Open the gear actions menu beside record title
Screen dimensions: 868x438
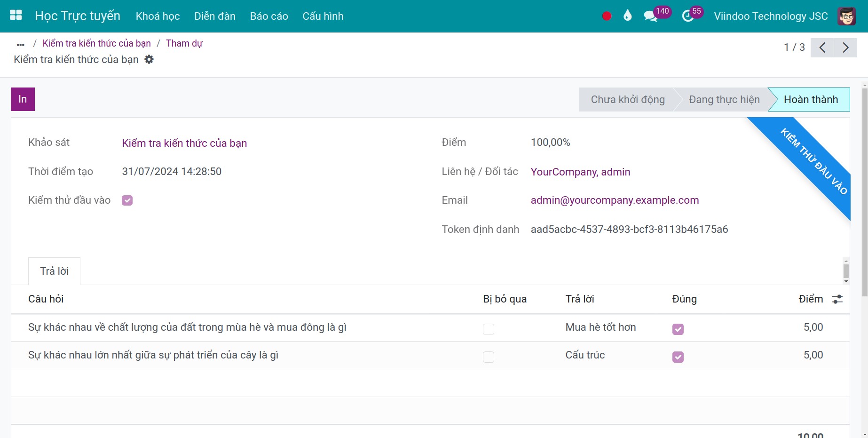click(149, 59)
